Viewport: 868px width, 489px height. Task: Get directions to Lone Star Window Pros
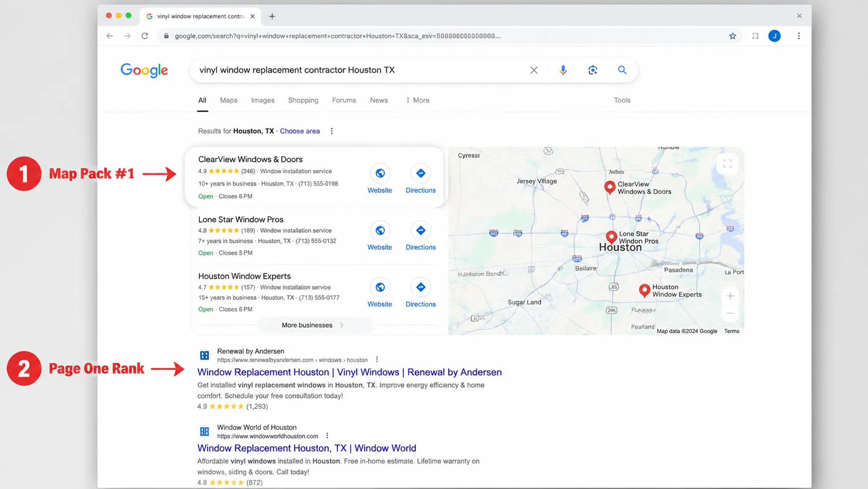click(x=421, y=230)
